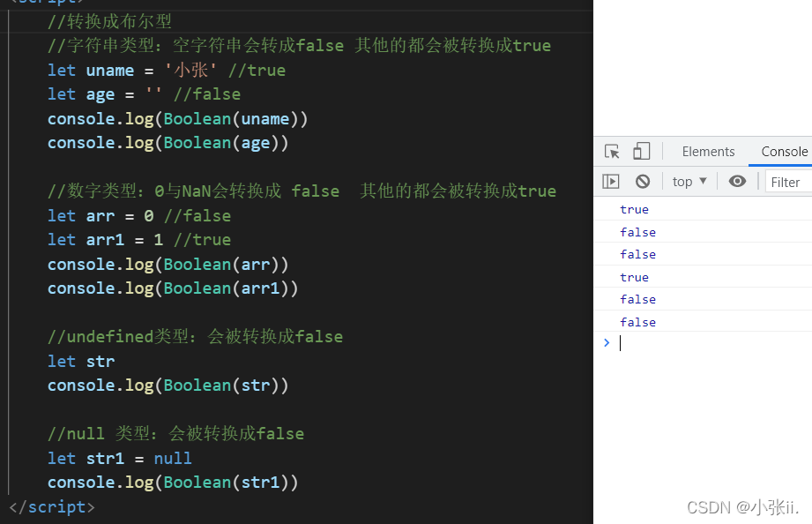Click the '//数字类型' comment line
Image resolution: width=812 pixels, height=524 pixels.
(x=302, y=191)
